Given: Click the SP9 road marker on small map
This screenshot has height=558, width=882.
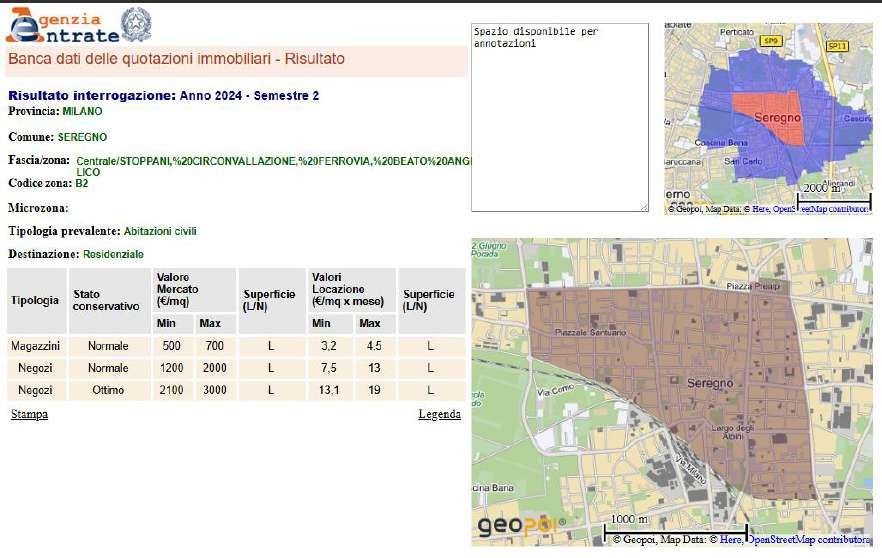Looking at the screenshot, I should point(769,41).
